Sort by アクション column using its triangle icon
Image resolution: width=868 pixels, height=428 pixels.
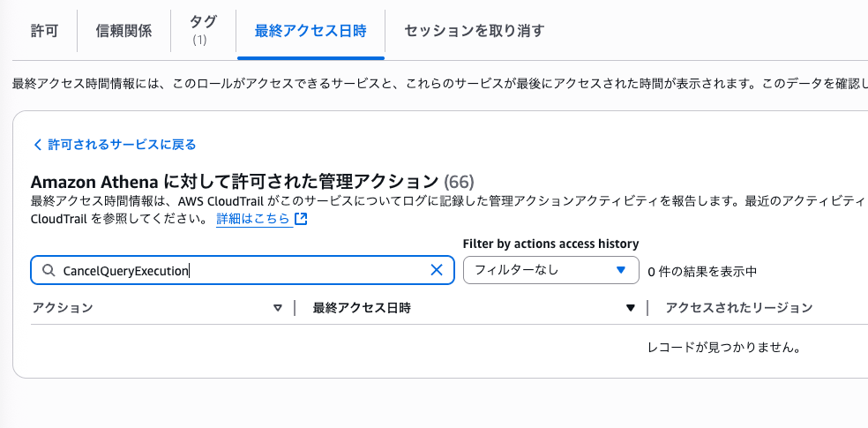pyautogui.click(x=278, y=308)
